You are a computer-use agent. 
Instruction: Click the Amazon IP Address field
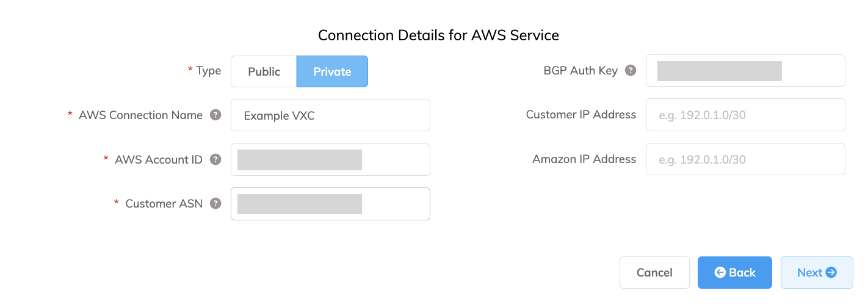(745, 159)
